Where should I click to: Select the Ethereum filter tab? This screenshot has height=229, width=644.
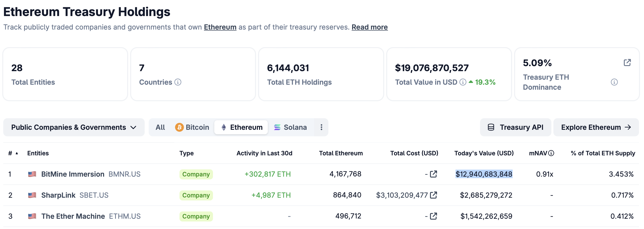(x=241, y=127)
